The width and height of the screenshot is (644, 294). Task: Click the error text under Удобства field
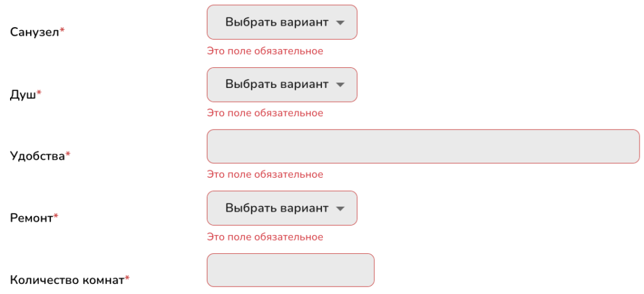coord(265,175)
